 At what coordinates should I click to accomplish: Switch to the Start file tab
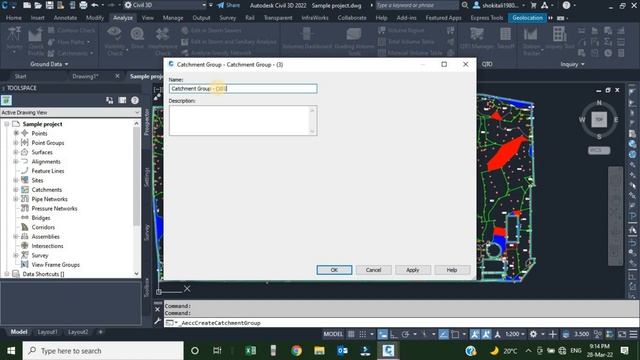click(20, 76)
